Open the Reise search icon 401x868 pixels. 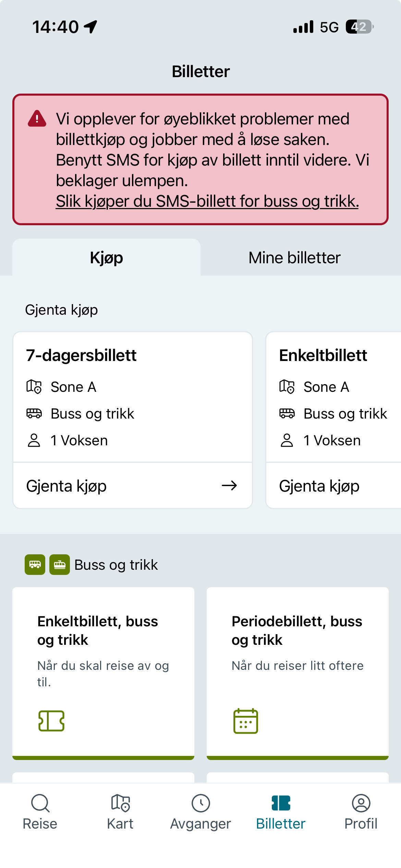click(40, 803)
